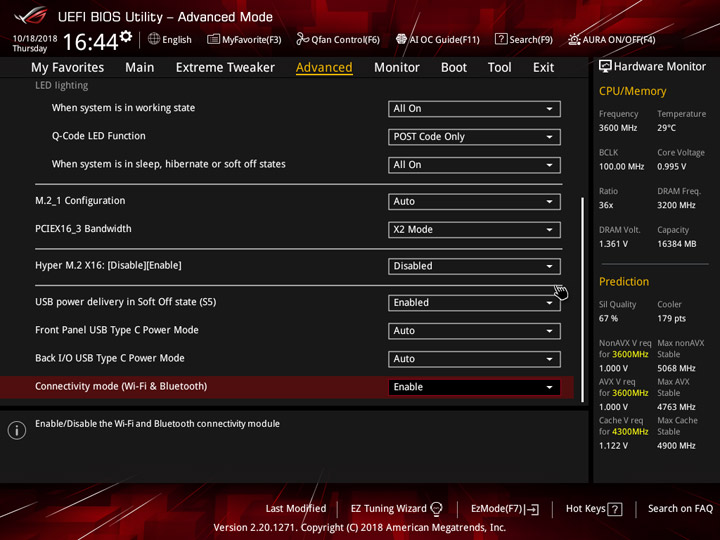Go to the Boot tab
Image resolution: width=720 pixels, height=540 pixels.
[x=454, y=68]
